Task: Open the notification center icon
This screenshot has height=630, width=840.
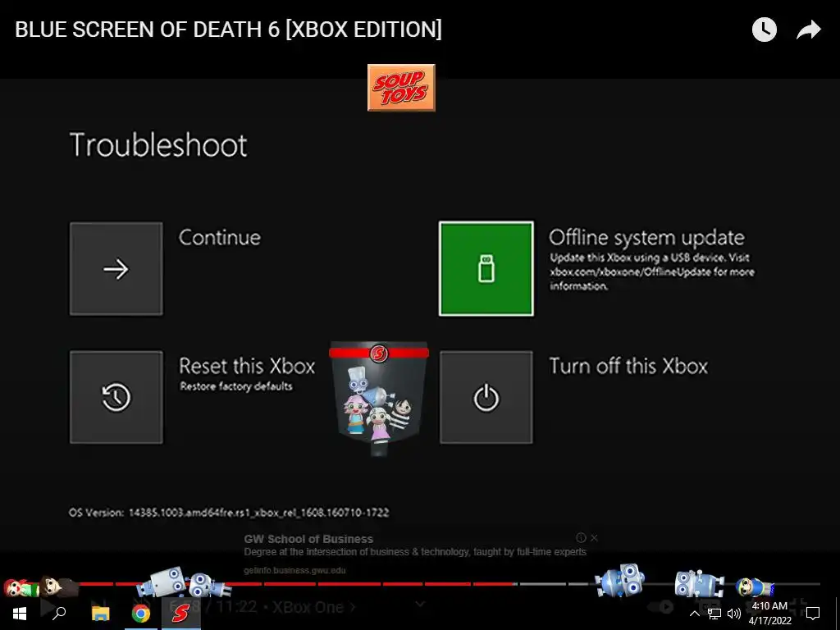Action: 813,614
